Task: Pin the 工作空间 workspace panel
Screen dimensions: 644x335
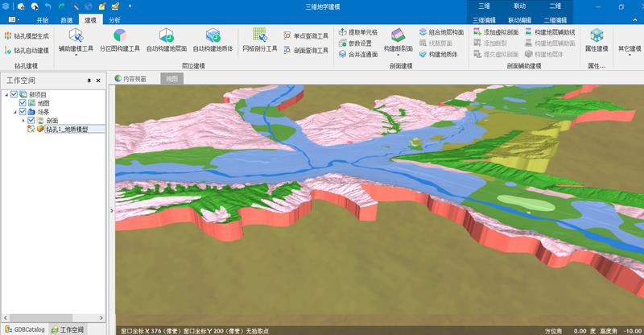Action: (x=89, y=81)
